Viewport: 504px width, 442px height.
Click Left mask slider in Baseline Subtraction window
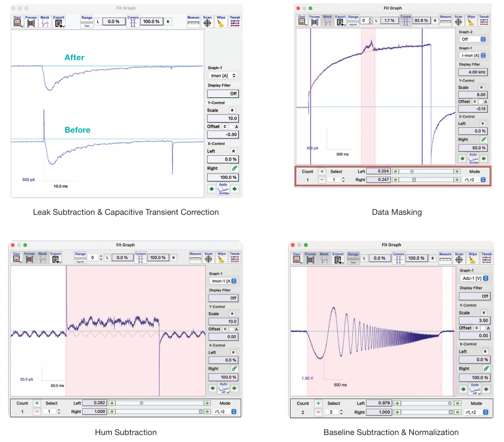click(428, 403)
